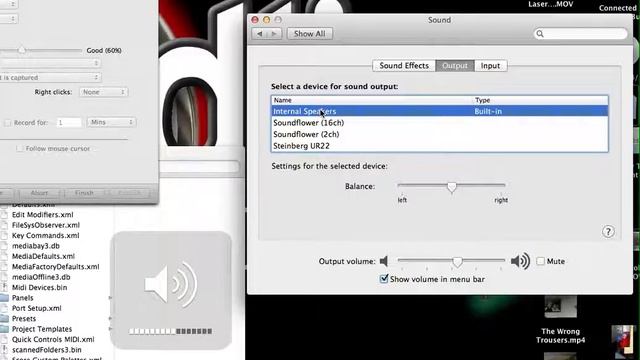
Task: Click the file icon beside Port Setup.xml
Action: point(4,308)
